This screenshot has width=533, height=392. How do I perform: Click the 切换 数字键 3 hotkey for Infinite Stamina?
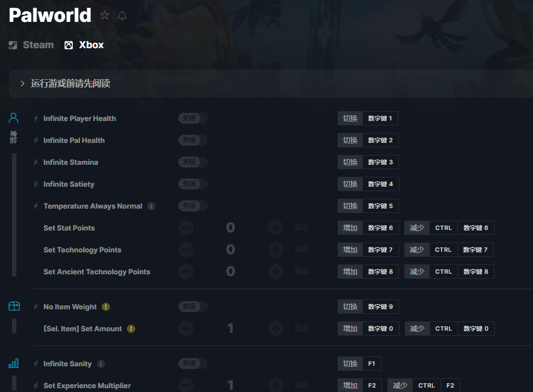pos(368,162)
